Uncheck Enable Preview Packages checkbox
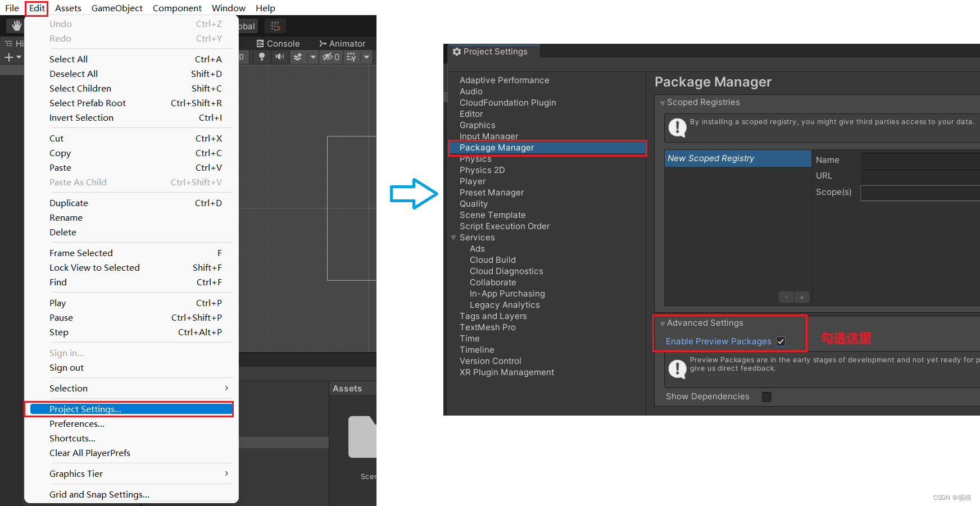The height and width of the screenshot is (506, 980). coord(781,341)
